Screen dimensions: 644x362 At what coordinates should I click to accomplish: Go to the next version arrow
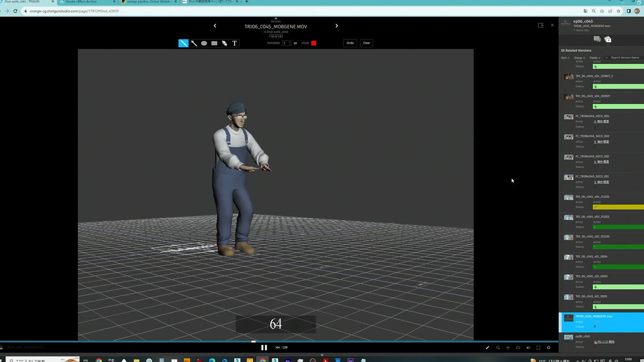(337, 26)
